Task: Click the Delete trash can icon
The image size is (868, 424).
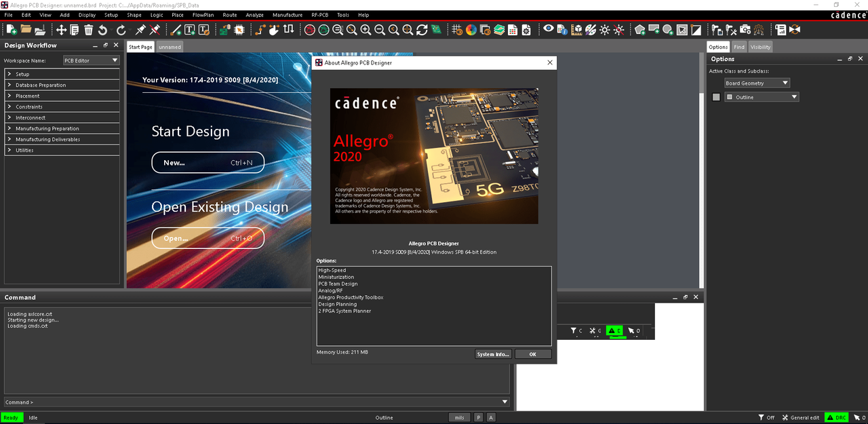Action: pyautogui.click(x=89, y=30)
